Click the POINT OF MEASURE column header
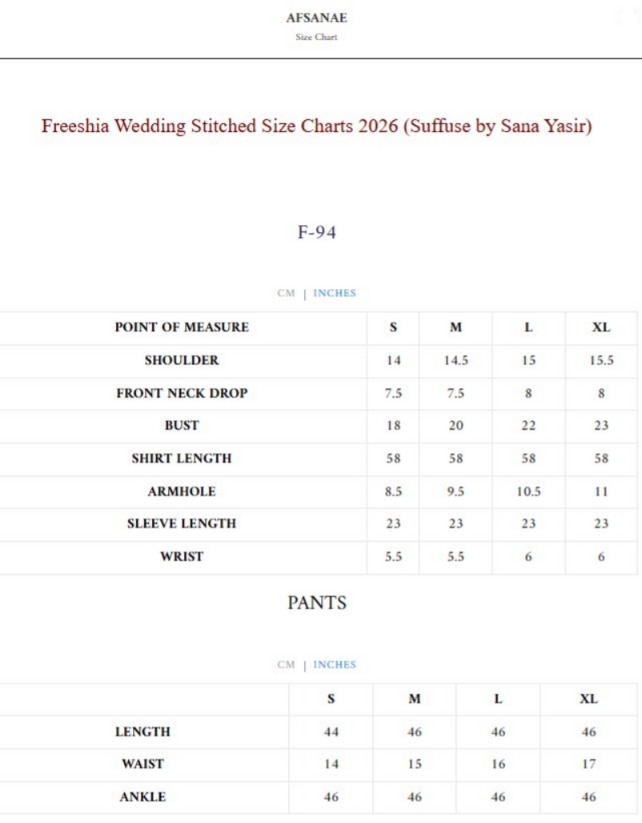This screenshot has width=642, height=823. tap(181, 327)
